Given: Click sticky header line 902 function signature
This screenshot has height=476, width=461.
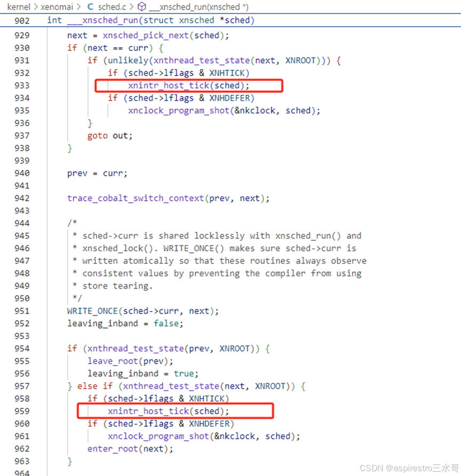Looking at the screenshot, I should point(151,20).
